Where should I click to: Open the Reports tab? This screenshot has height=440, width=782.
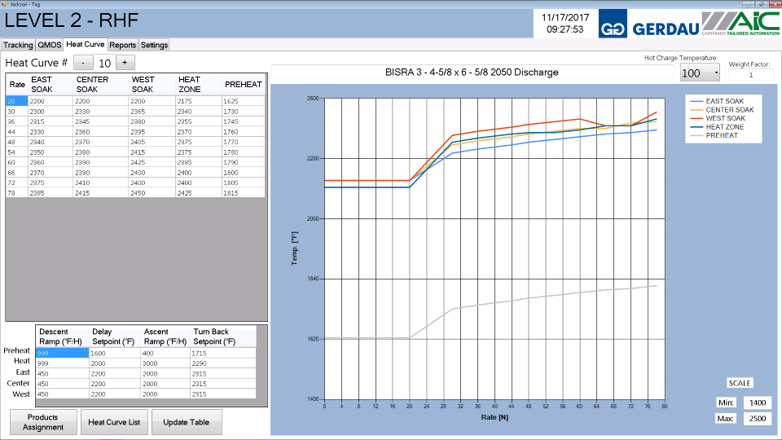[x=123, y=45]
